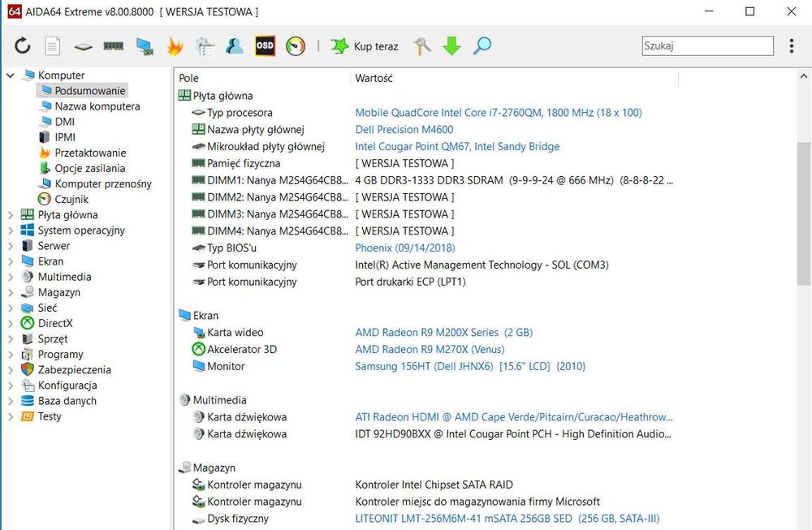This screenshot has width=812, height=530.
Task: Open the report wizard clipboard icon
Action: click(205, 46)
